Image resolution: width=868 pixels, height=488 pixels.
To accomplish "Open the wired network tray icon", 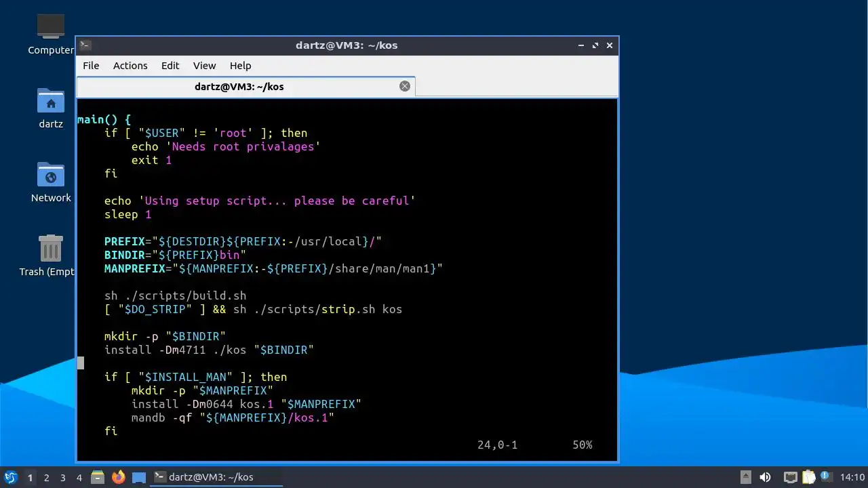I will click(790, 477).
